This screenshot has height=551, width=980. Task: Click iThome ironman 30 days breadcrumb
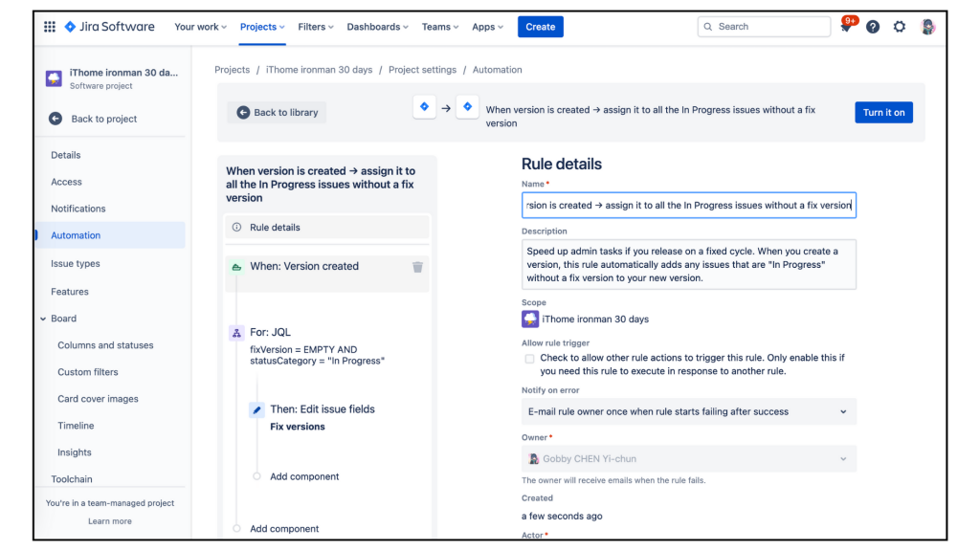(319, 70)
